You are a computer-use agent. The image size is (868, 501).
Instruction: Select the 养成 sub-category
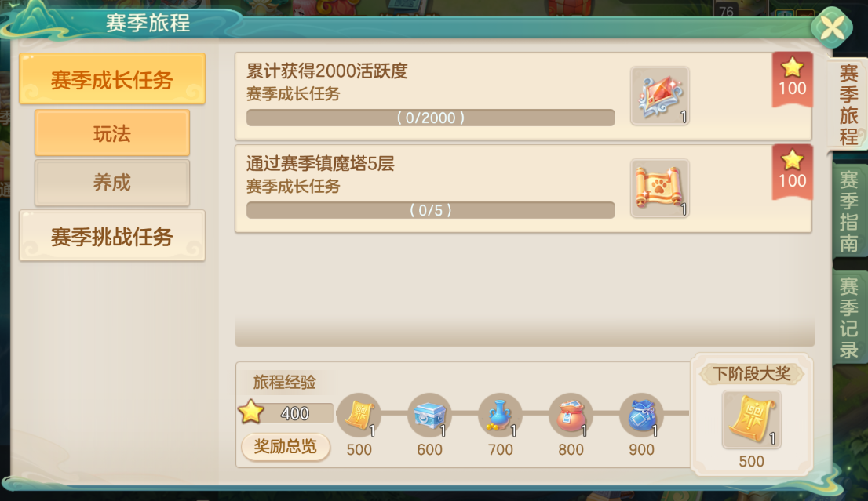[112, 183]
